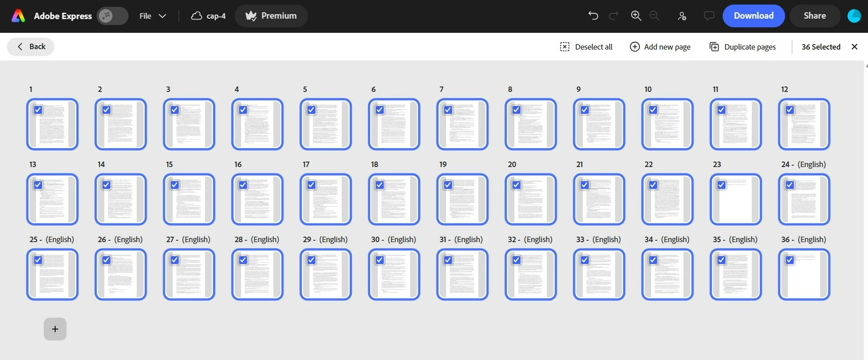
Task: Select the page 6 thumbnail
Action: point(394,124)
